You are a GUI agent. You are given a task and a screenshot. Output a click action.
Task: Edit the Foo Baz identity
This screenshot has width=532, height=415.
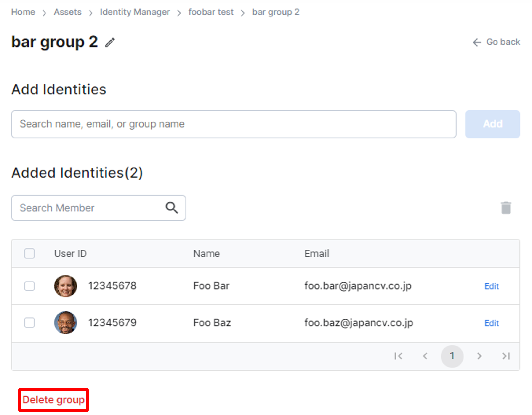(492, 323)
